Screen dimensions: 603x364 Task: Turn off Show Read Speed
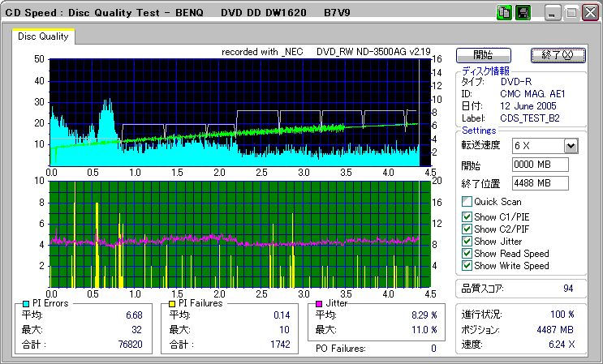467,254
